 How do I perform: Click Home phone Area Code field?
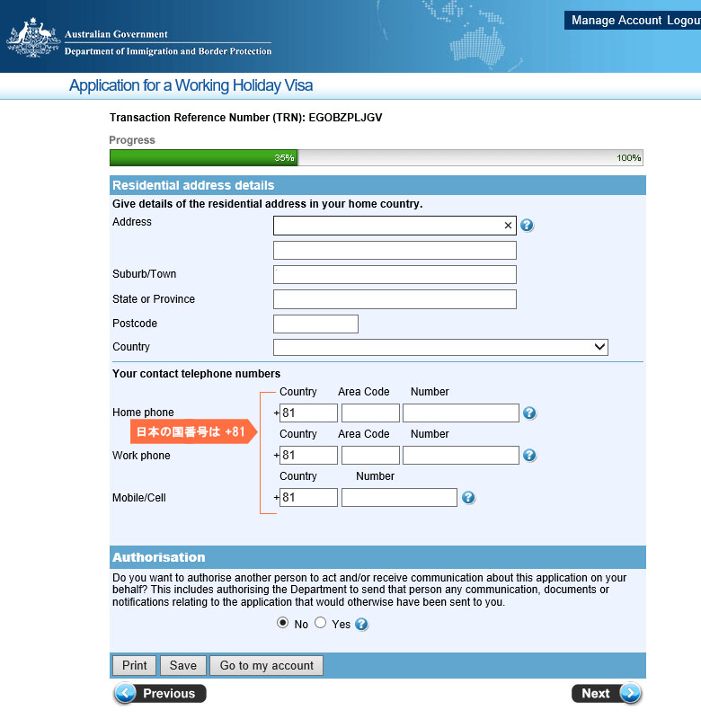(370, 413)
